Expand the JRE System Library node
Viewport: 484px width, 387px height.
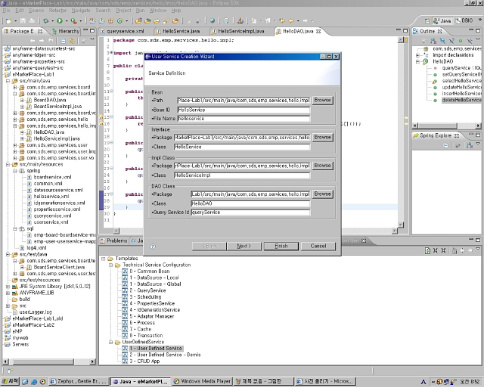(x=8, y=286)
